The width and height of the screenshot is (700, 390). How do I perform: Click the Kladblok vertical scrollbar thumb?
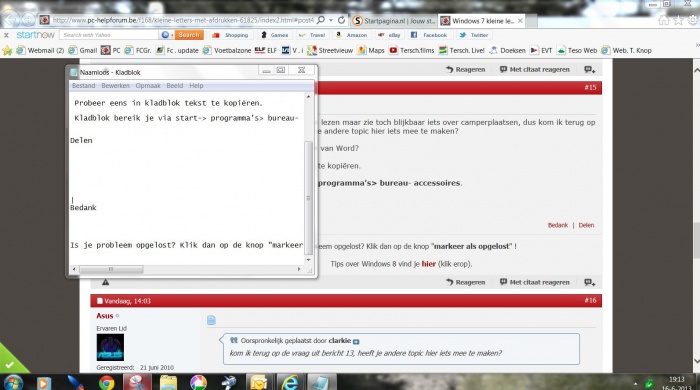pos(308,198)
